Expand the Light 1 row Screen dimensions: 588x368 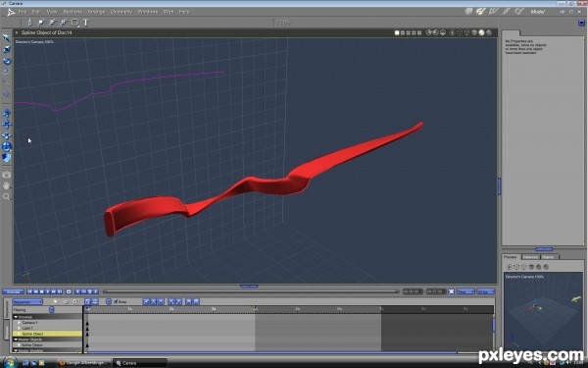(19, 328)
